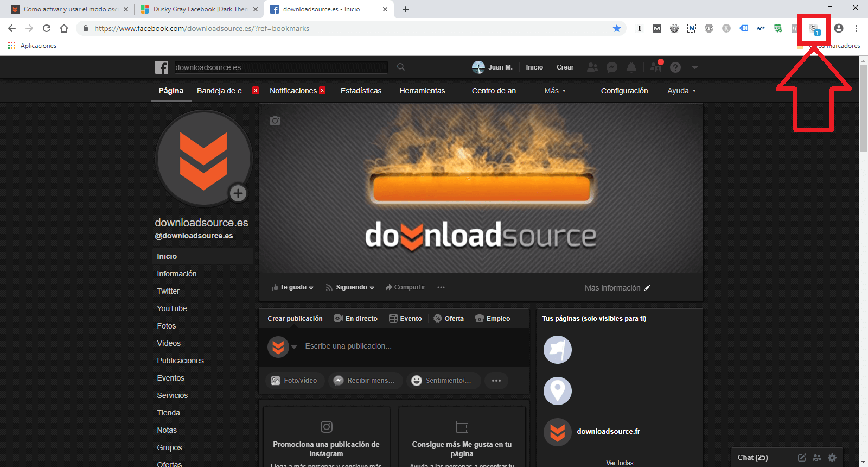Click the cover photo camera icon
Viewport: 868px width, 467px height.
click(x=275, y=121)
